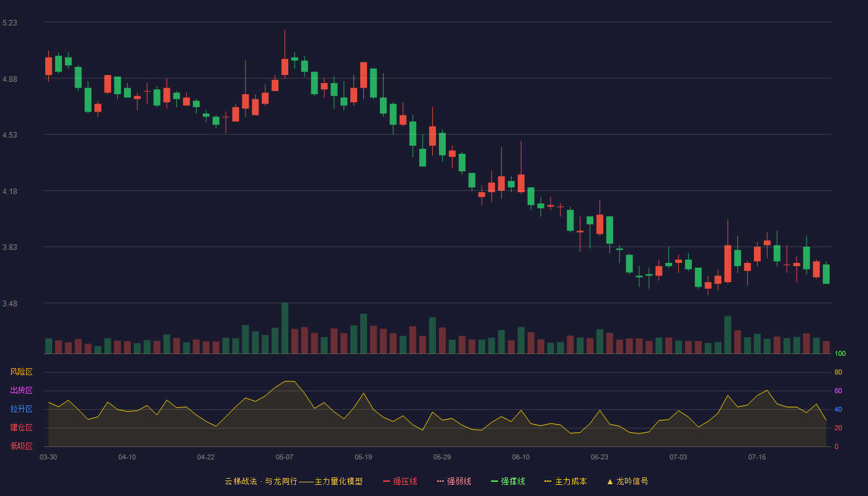Click the 云梯战法 主力量化模型 title text

pyautogui.click(x=294, y=481)
